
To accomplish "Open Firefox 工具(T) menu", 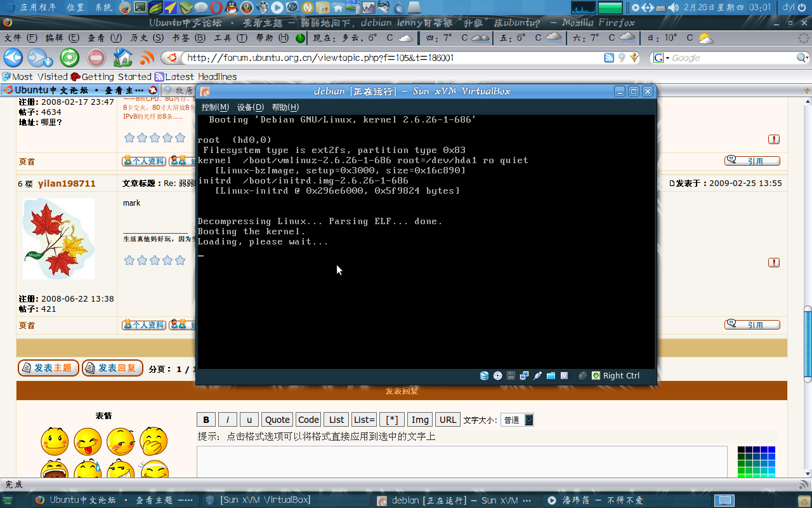I will (x=231, y=38).
